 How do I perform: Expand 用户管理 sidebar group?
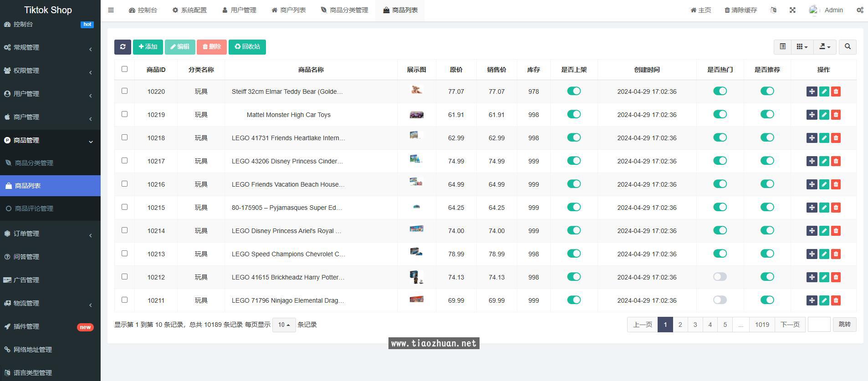coord(50,94)
